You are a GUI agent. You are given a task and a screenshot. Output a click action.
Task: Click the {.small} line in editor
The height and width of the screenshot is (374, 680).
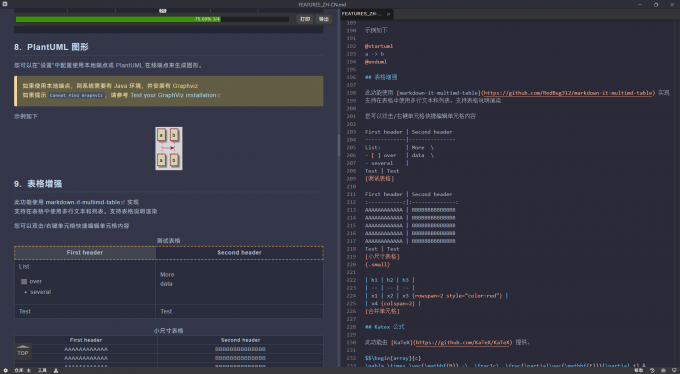coord(377,264)
